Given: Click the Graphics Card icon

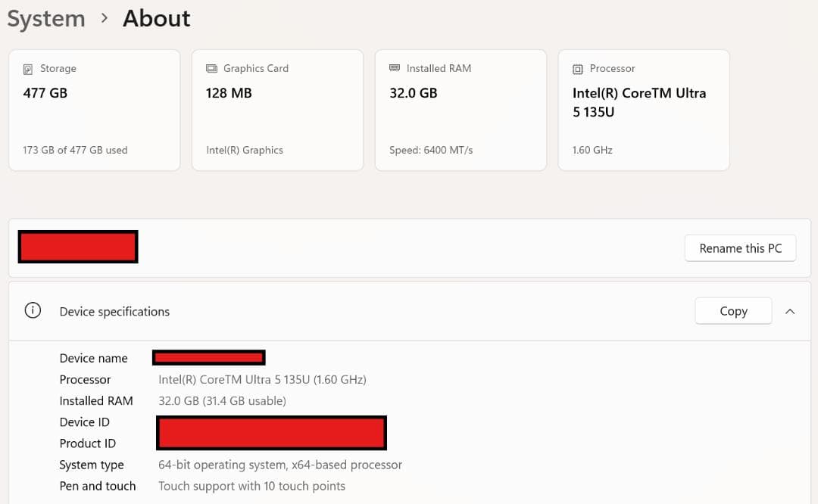Looking at the screenshot, I should [211, 69].
